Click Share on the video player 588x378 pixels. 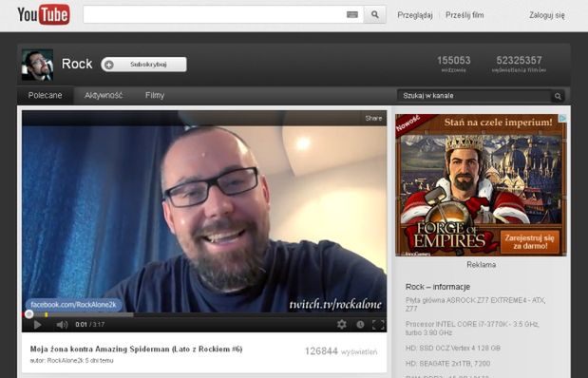click(373, 118)
